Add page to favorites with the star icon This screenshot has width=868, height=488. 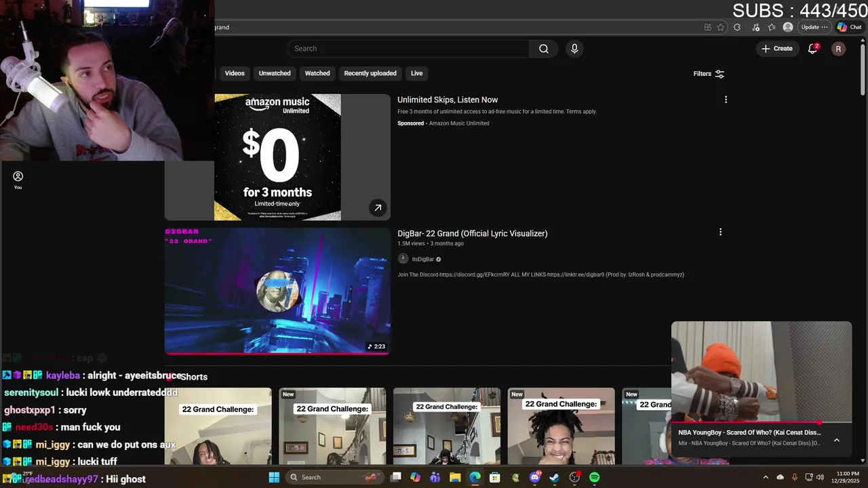720,27
